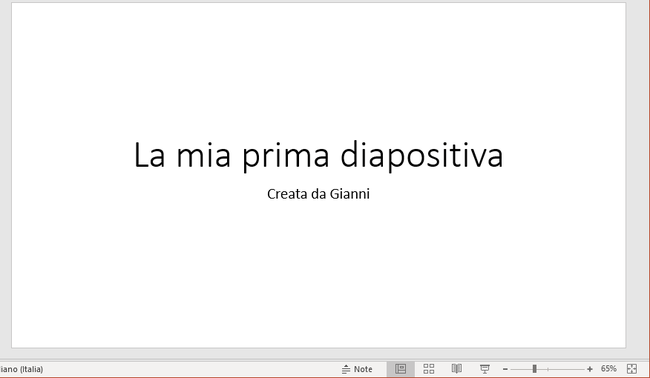Open the Note pane button
Image resolution: width=650 pixels, height=378 pixels.
point(357,369)
